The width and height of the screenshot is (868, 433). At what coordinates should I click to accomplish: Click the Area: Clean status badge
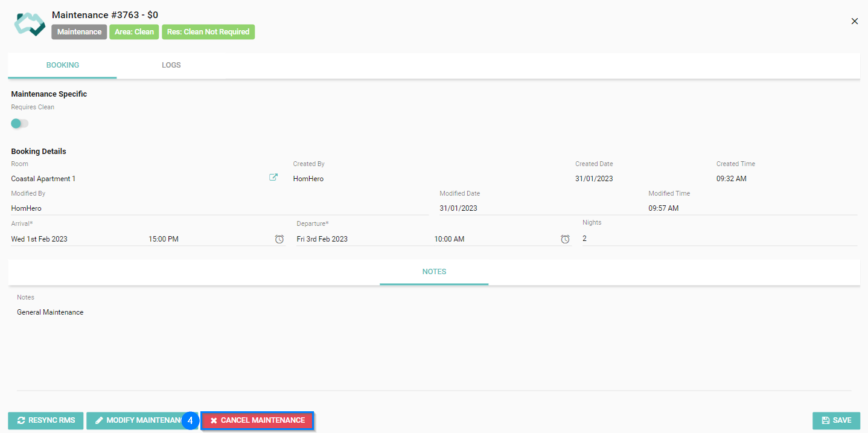pyautogui.click(x=134, y=32)
